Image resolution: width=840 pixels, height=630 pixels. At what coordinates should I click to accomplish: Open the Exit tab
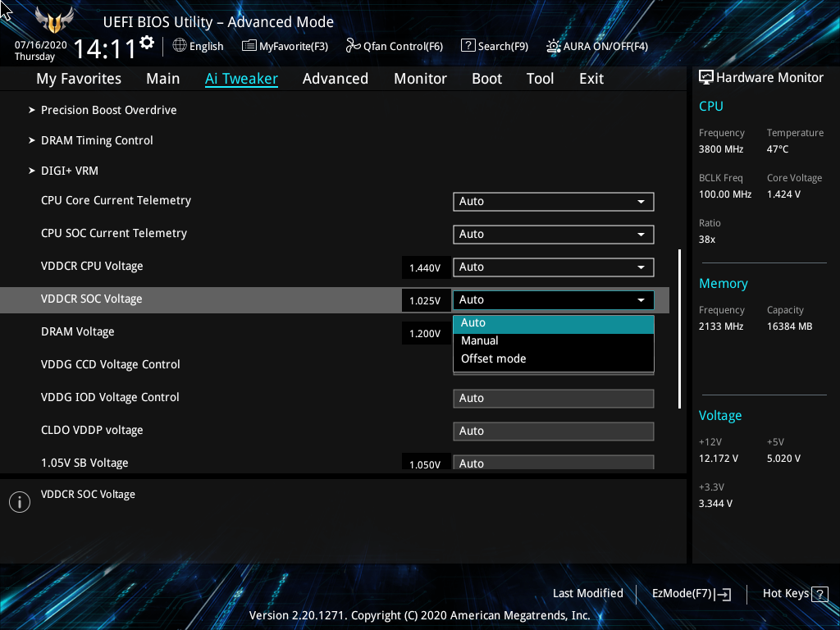[591, 79]
